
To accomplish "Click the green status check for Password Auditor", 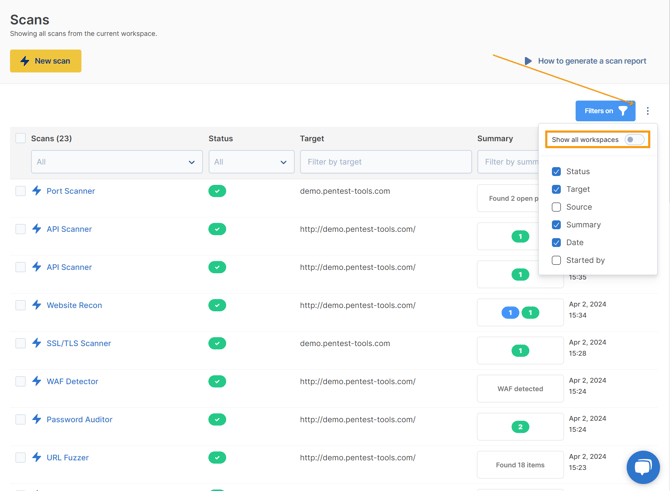I will coord(217,419).
